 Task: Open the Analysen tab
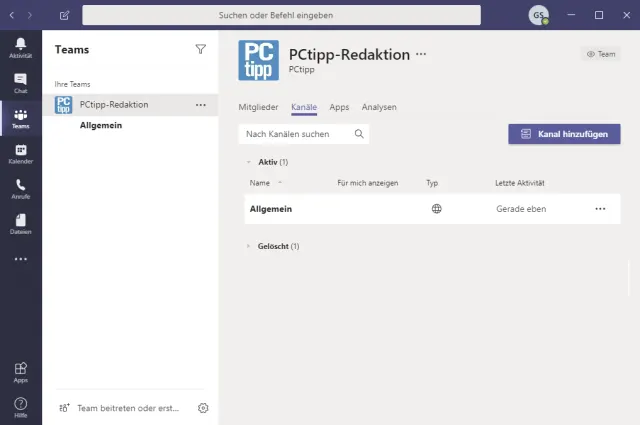379,107
